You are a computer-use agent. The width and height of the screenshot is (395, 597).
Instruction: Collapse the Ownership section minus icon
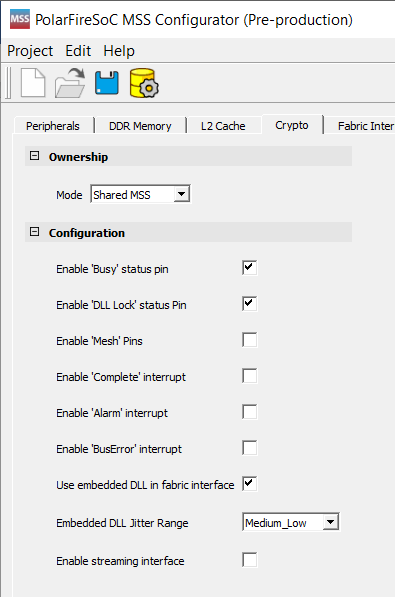34,156
